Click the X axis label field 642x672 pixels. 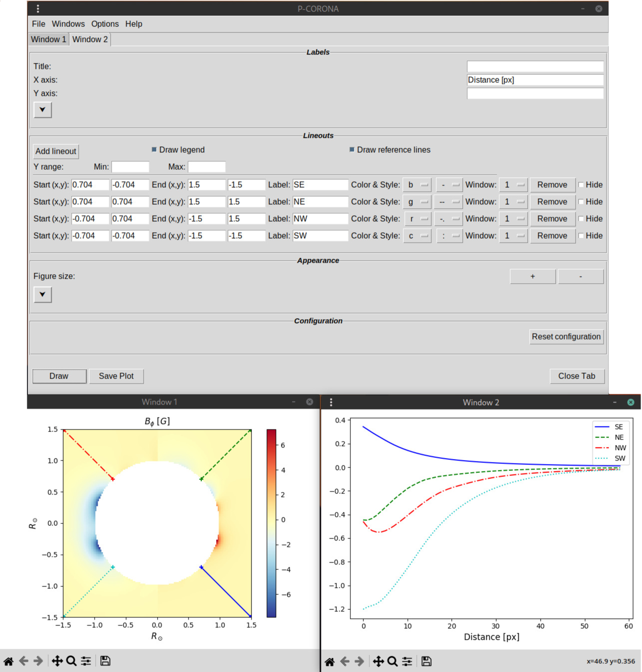535,80
